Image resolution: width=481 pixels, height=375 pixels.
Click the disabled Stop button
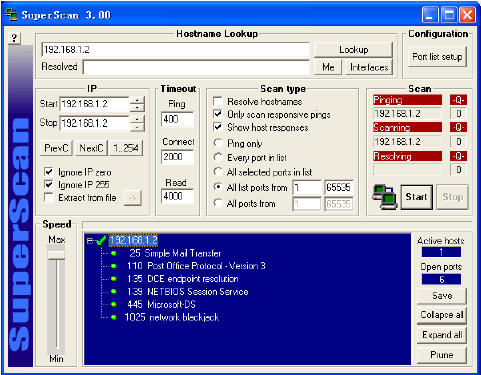pyautogui.click(x=452, y=197)
